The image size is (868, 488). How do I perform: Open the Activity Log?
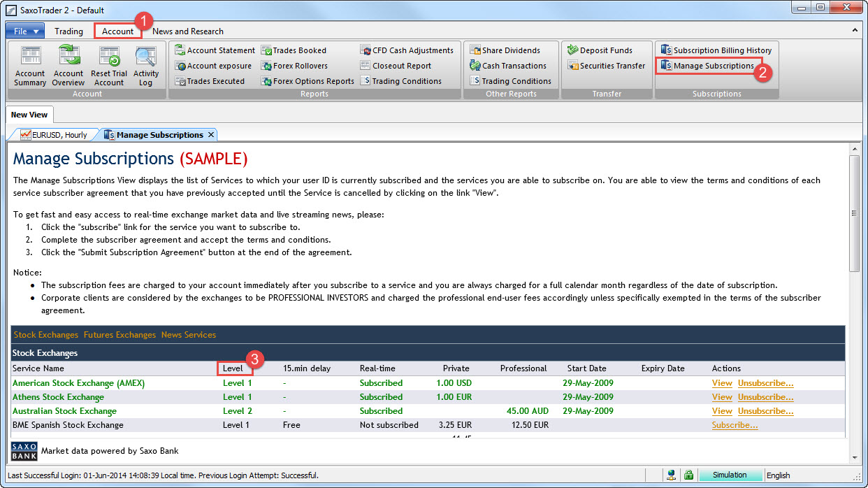coord(146,66)
